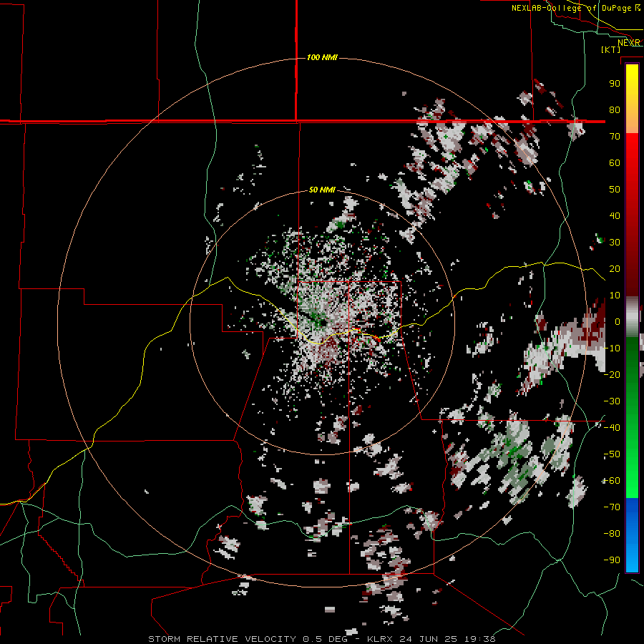
Task: Click the 10 value on velocity scale
Action: point(615,296)
